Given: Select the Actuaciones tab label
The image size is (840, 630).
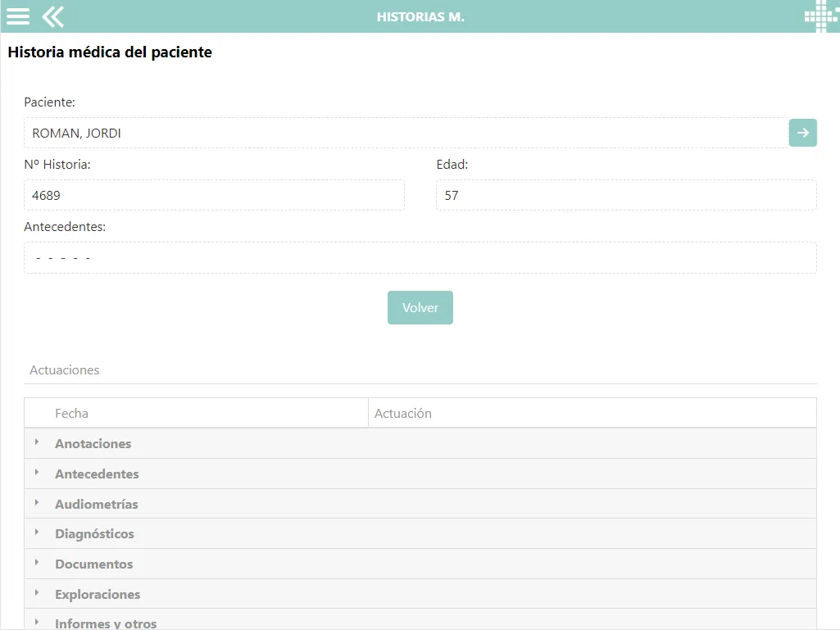Looking at the screenshot, I should (x=64, y=370).
